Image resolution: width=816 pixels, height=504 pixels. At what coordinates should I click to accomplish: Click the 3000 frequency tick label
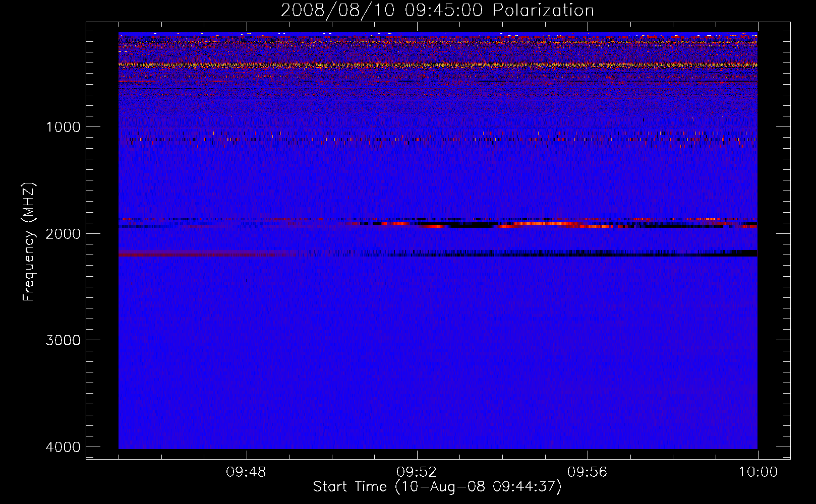[x=63, y=340]
